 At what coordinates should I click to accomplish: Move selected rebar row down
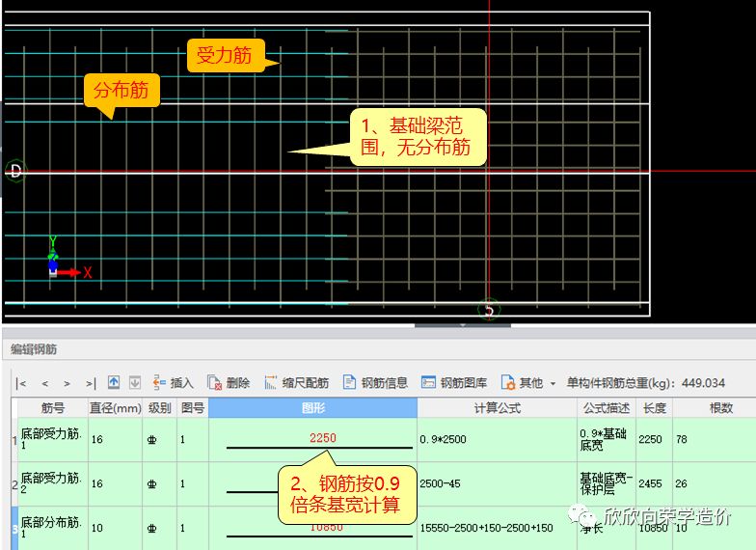[x=135, y=382]
